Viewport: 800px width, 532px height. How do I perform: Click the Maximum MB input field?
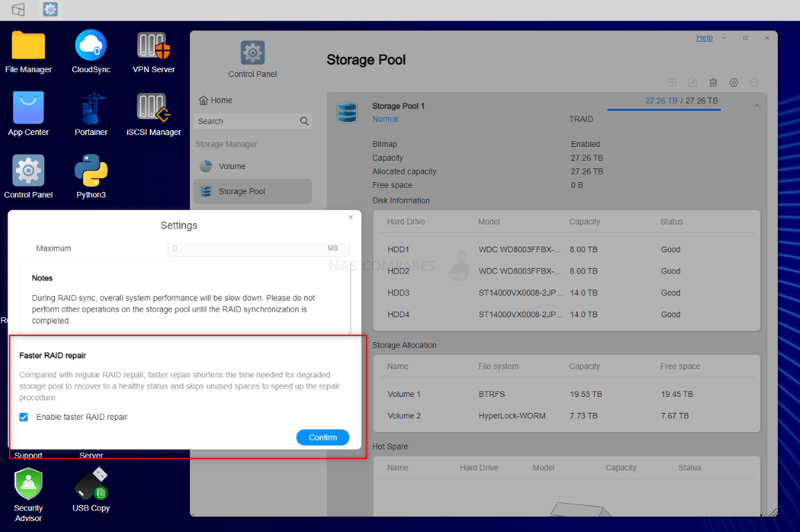pos(259,248)
